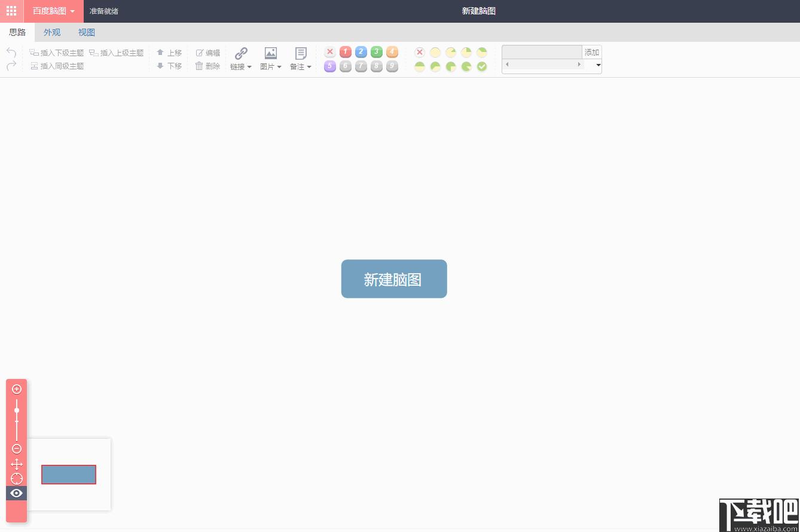The height and width of the screenshot is (532, 800).
Task: Click the locate root node target icon
Action: click(x=17, y=479)
